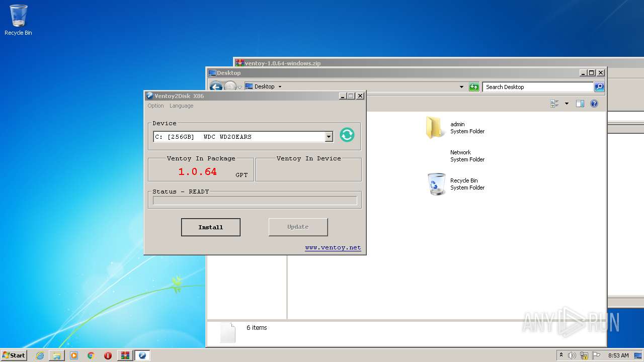
Task: Switch to WinRAR taskbar button
Action: 125,355
